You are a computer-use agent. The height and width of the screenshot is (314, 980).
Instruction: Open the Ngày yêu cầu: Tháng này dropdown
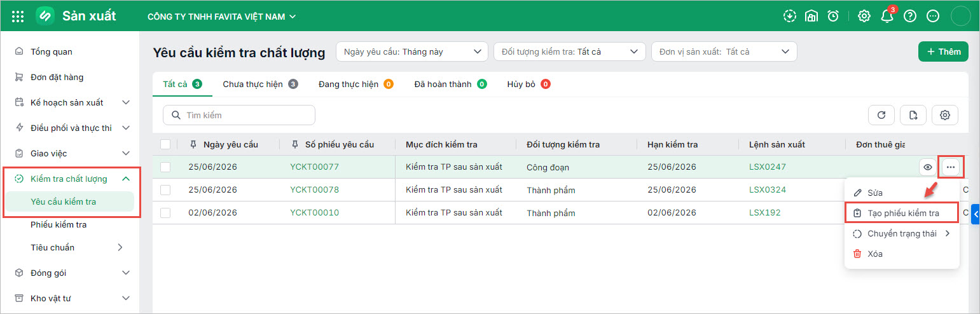pos(411,51)
